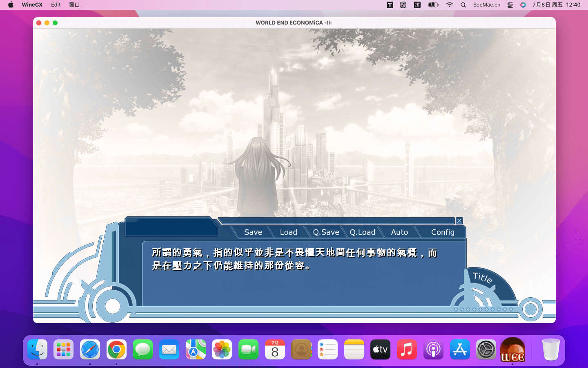Open System Preferences from the Dock
588x368 pixels.
[486, 350]
